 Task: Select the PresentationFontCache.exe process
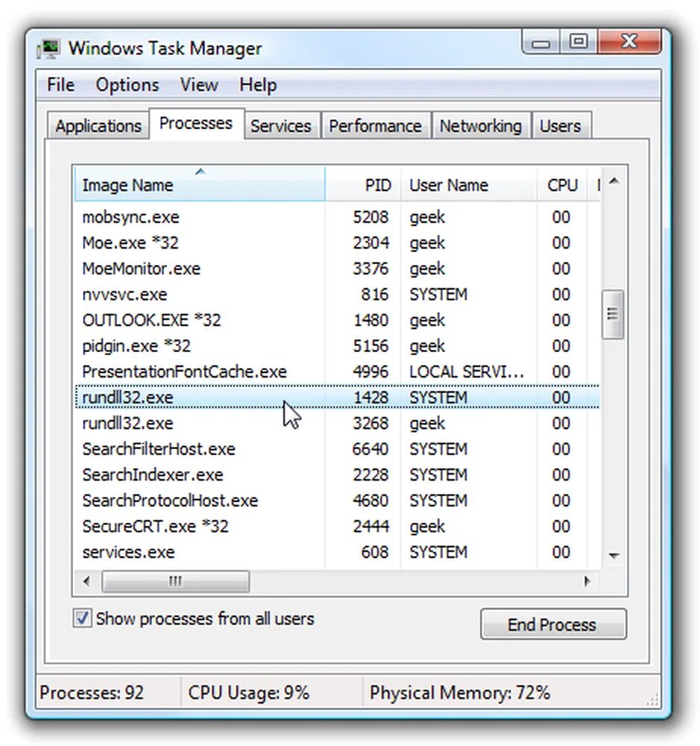337,372
